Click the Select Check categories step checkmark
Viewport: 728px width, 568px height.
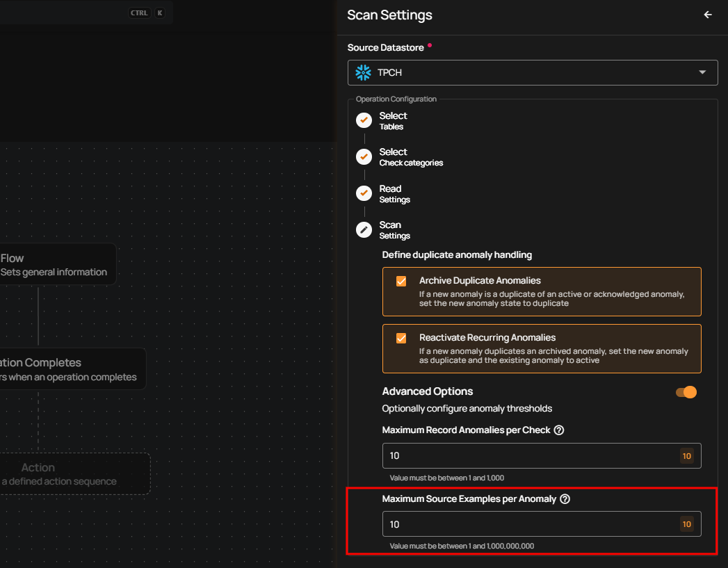[x=364, y=156]
